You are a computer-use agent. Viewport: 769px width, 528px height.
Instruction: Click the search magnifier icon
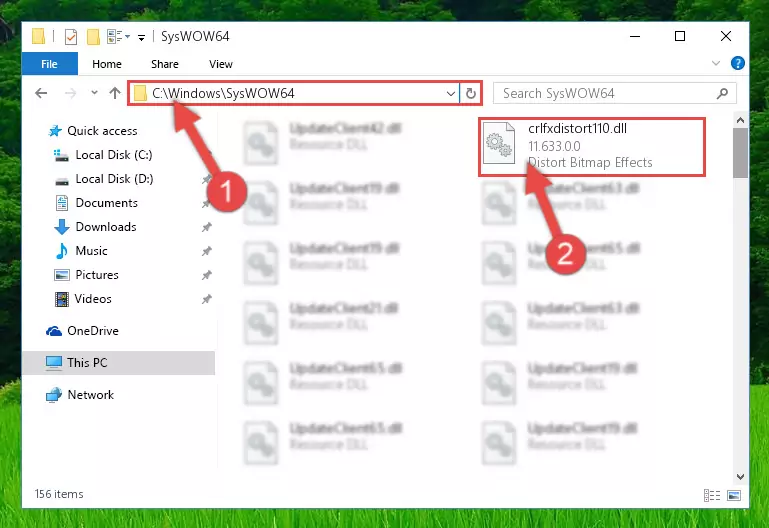[722, 93]
